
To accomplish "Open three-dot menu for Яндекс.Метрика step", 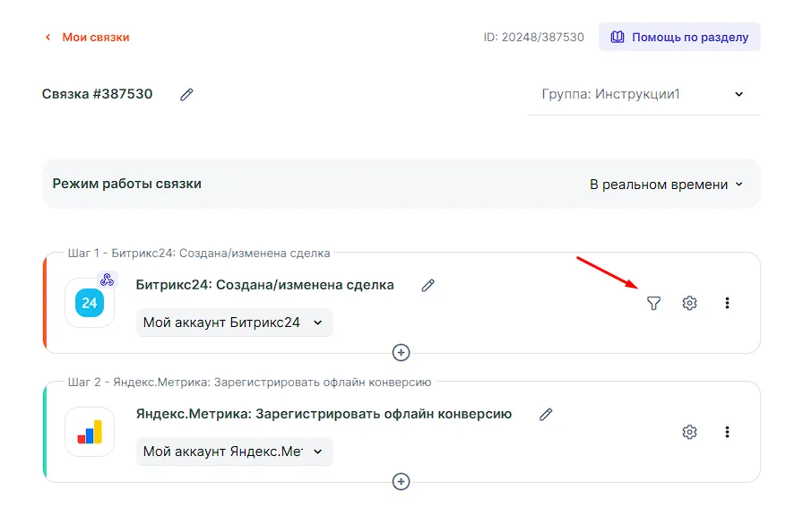I will point(727,433).
